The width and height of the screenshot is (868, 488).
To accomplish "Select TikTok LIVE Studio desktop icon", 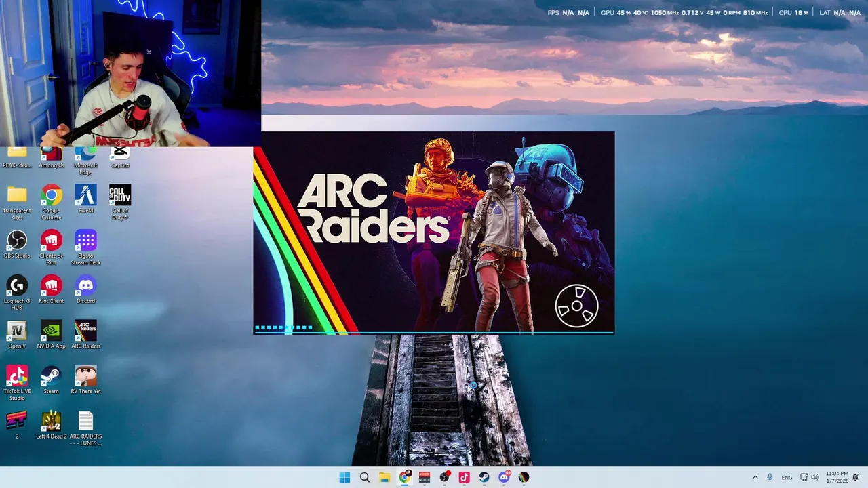I will pyautogui.click(x=17, y=383).
